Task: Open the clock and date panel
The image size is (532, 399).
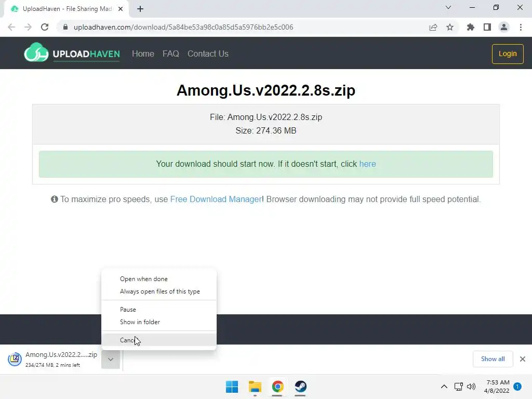Action: tap(497, 387)
